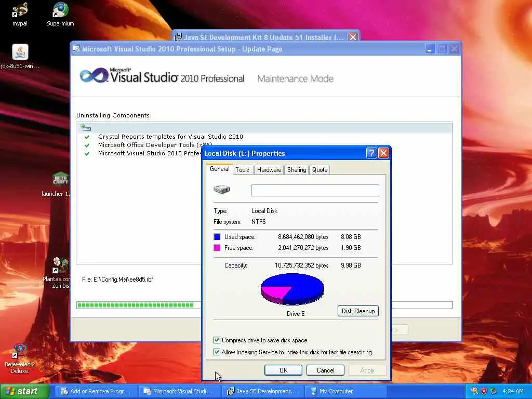Image resolution: width=532 pixels, height=399 pixels.
Task: Open the Sharing tab
Action: [x=297, y=170]
